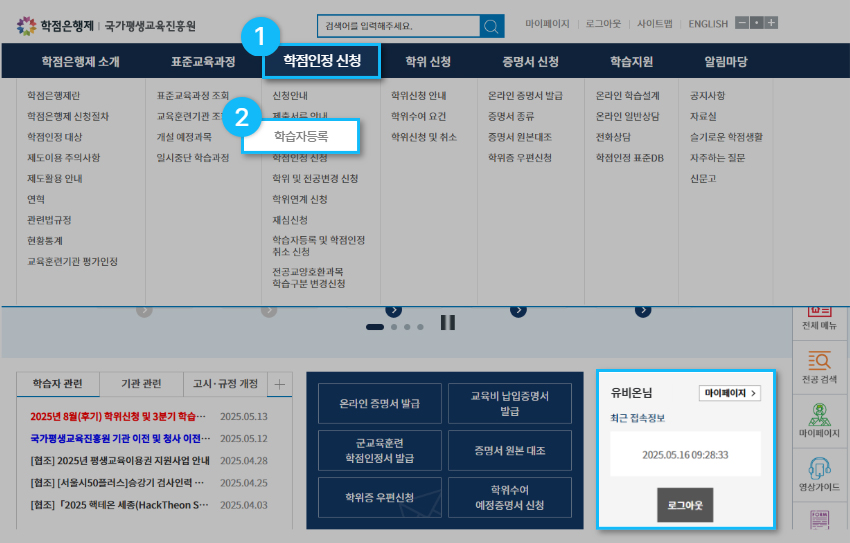This screenshot has width=850, height=543.
Task: Open notice 국가평생교육진흥원 기관 이전
Action: (120, 438)
